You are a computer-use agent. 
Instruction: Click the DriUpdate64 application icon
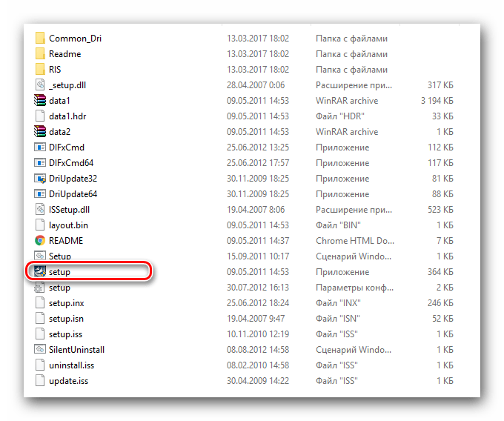pos(40,193)
